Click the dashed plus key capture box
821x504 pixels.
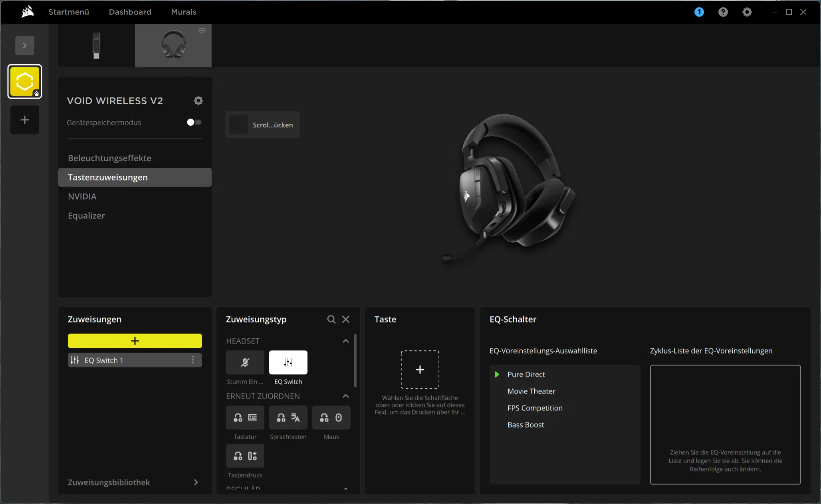(420, 369)
